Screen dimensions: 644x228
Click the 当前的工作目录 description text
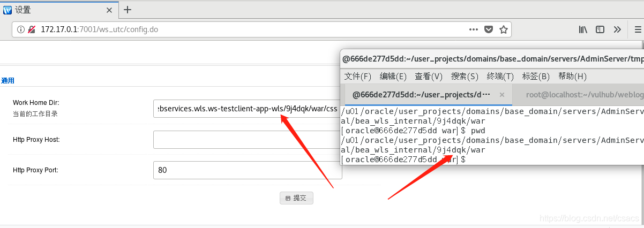(x=35, y=114)
